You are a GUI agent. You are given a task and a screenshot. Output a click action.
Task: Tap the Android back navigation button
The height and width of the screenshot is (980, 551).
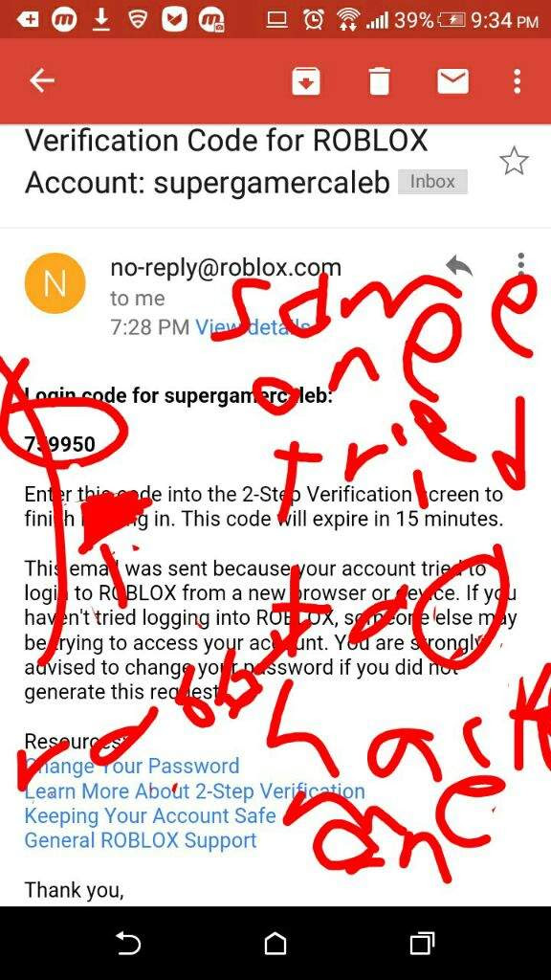(x=127, y=943)
